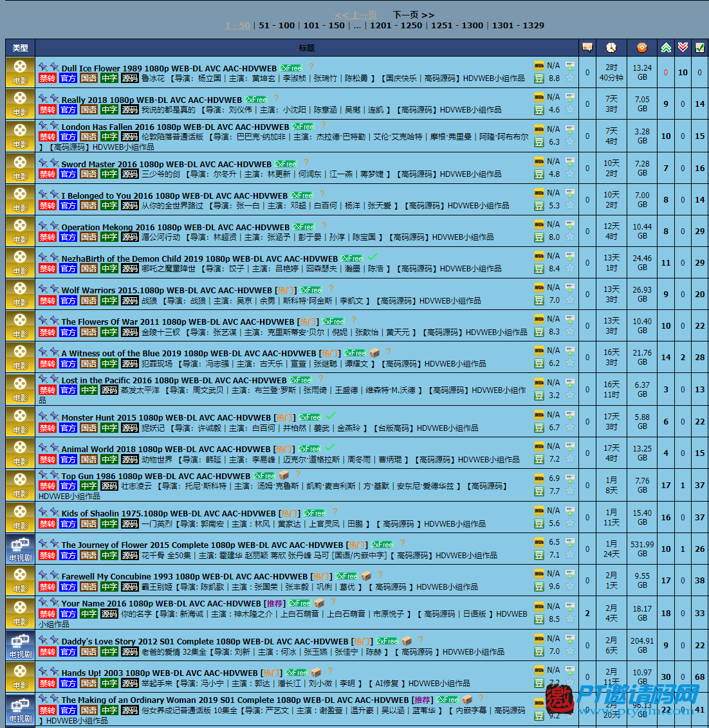
Task: Open page range 1301 - 1329
Action: click(x=518, y=26)
